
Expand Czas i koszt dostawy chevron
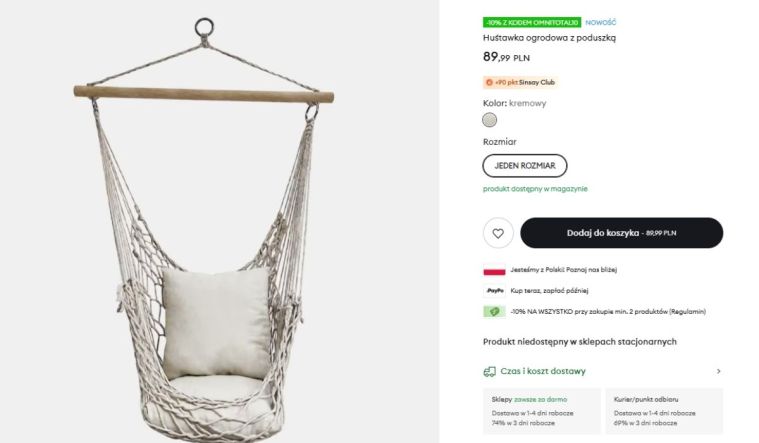pos(718,371)
